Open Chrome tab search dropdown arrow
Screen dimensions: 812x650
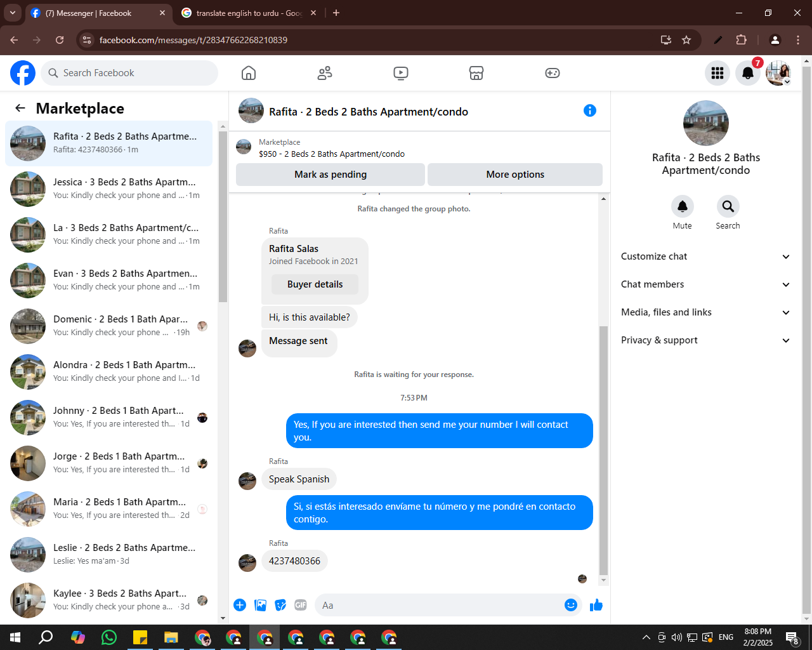pyautogui.click(x=13, y=13)
